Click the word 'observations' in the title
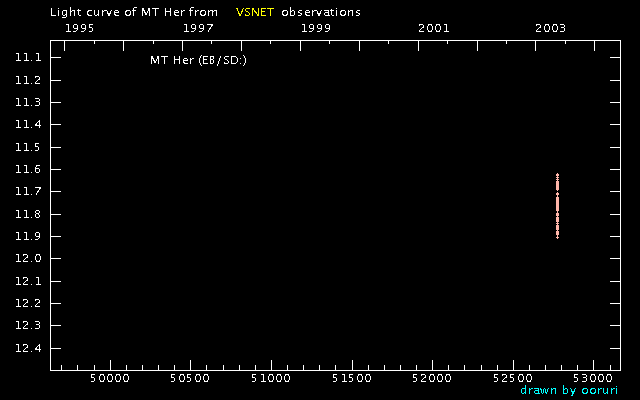Image resolution: width=640 pixels, height=400 pixels. 321,12
